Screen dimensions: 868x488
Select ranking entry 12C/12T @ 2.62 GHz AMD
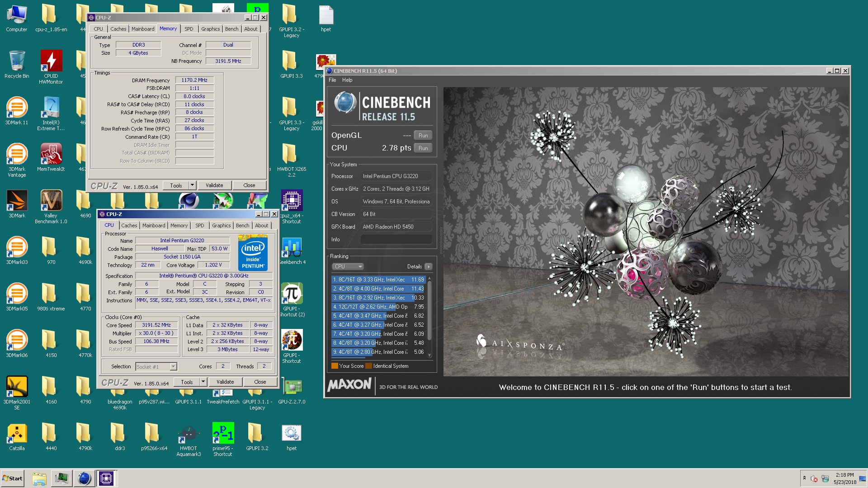pyautogui.click(x=379, y=307)
